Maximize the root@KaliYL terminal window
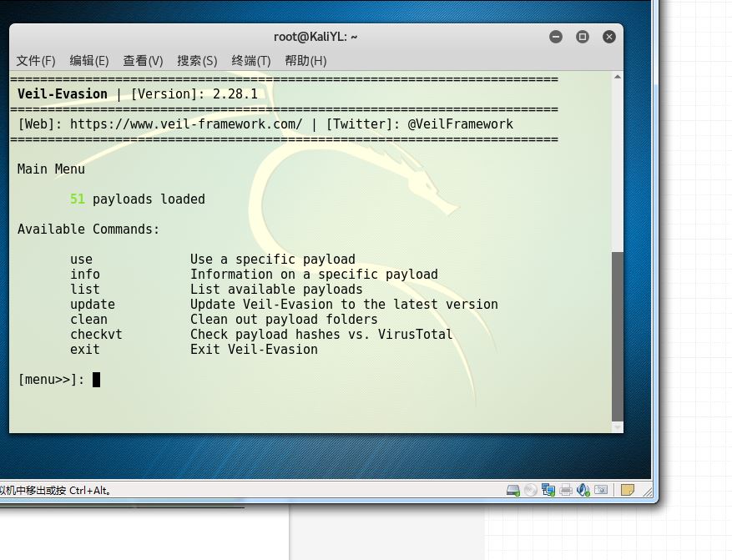732x560 pixels. pos(582,37)
